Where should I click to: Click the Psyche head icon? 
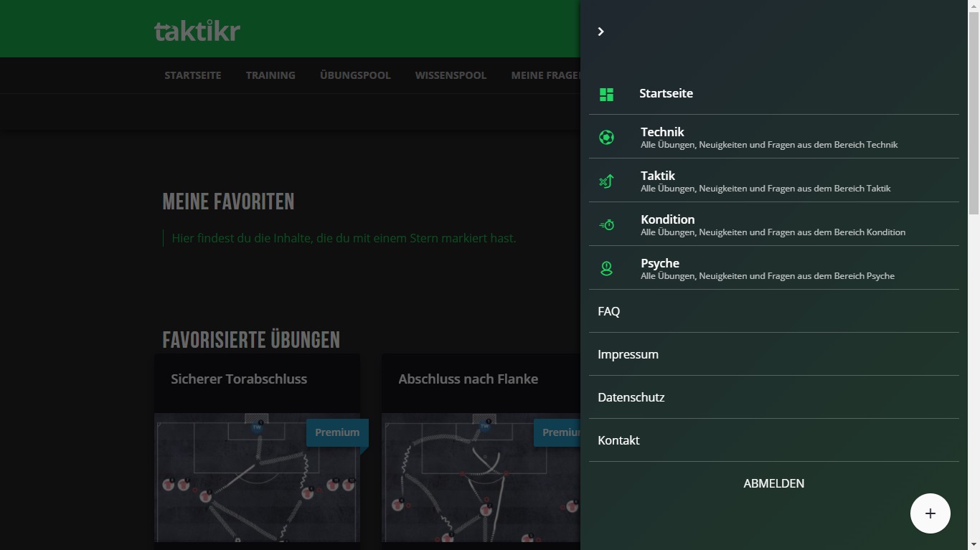click(606, 268)
